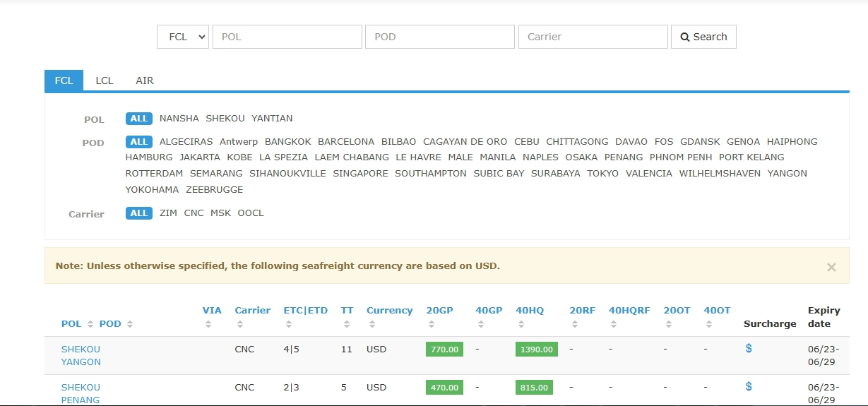Click the POD input field
This screenshot has height=406, width=868.
click(x=440, y=37)
